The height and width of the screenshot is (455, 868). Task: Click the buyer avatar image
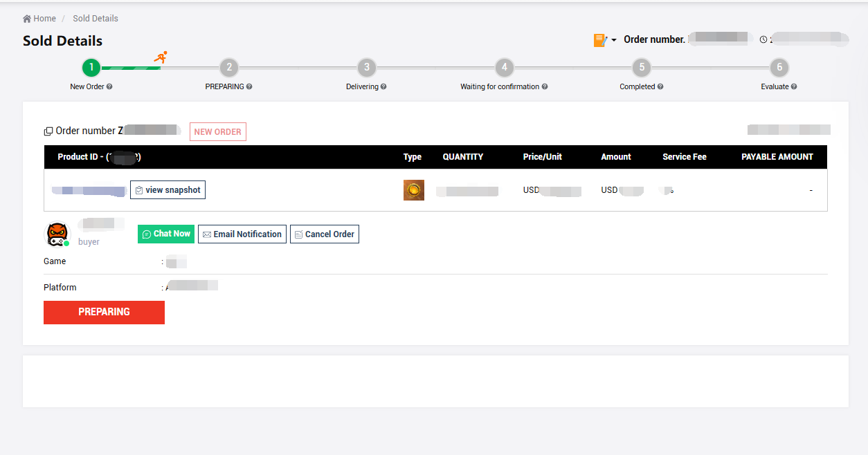57,234
